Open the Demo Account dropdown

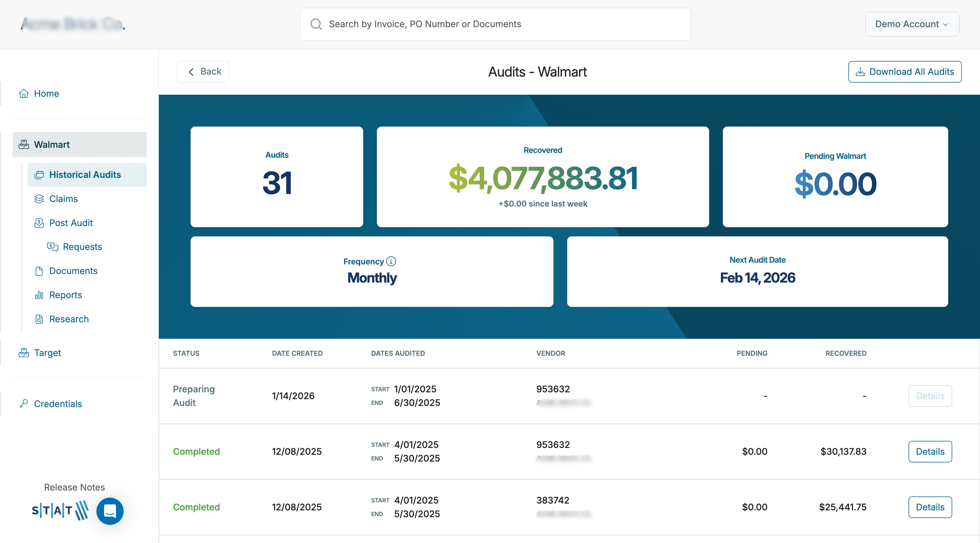tap(912, 24)
